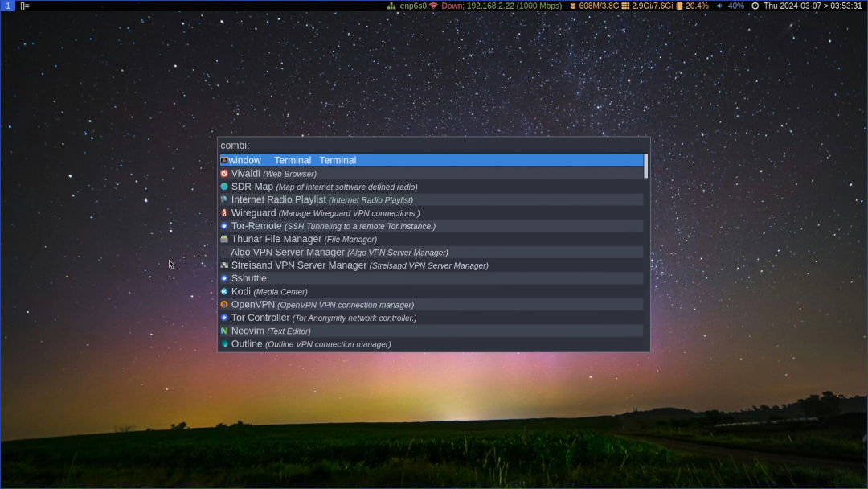Click the wifi Down status icon
The height and width of the screenshot is (489, 868).
(433, 6)
